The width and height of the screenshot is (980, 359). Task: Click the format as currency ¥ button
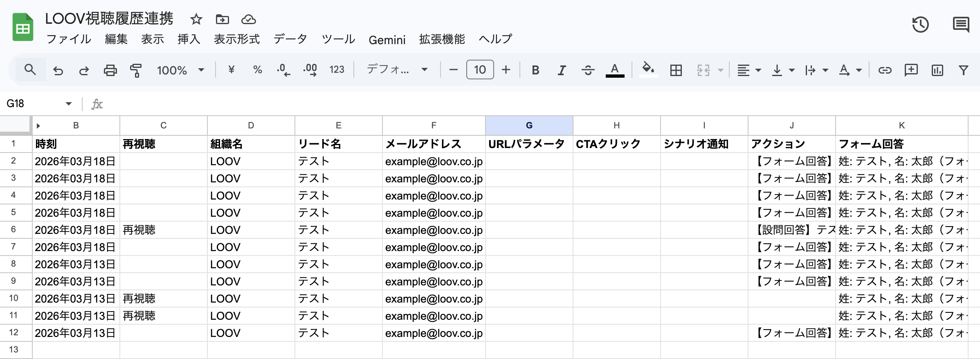coord(231,70)
